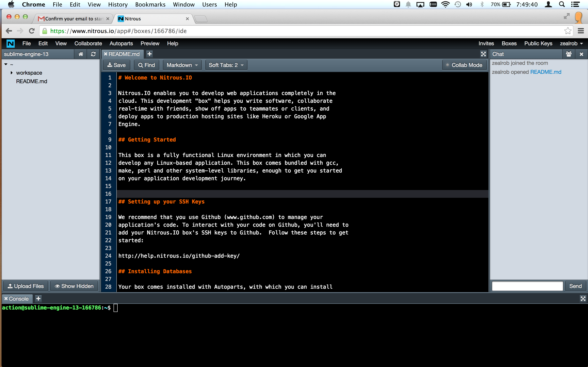Click the Console tab
This screenshot has width=588, height=367.
pyautogui.click(x=18, y=298)
